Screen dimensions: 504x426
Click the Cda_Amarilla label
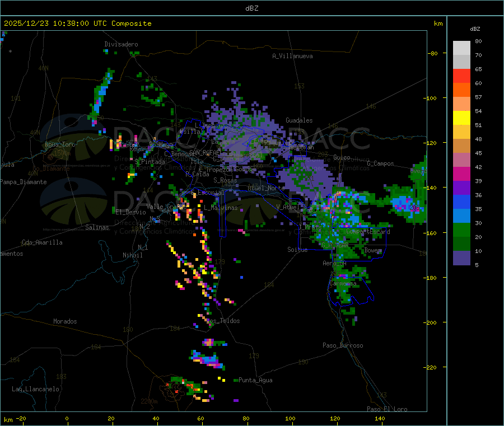coord(42,242)
